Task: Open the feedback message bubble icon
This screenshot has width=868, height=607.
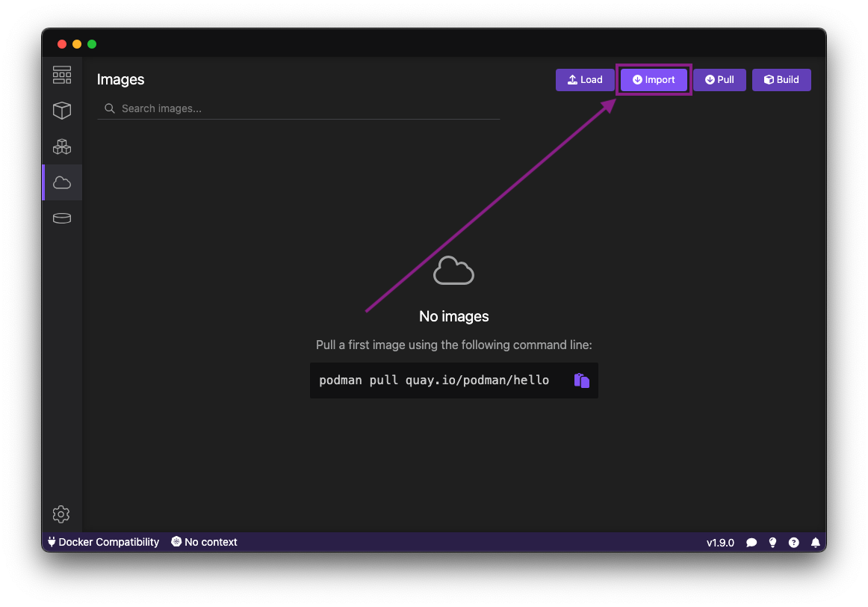Action: point(751,542)
